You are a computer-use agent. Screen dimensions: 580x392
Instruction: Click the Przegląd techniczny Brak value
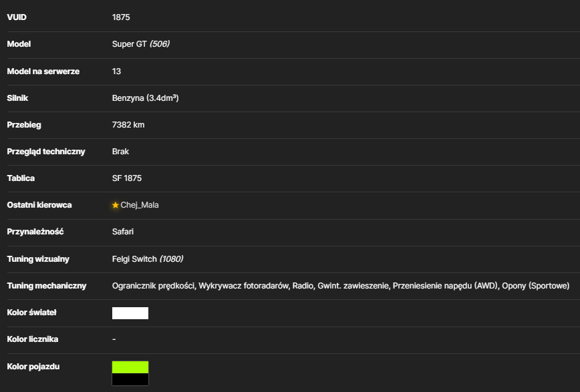click(x=120, y=152)
